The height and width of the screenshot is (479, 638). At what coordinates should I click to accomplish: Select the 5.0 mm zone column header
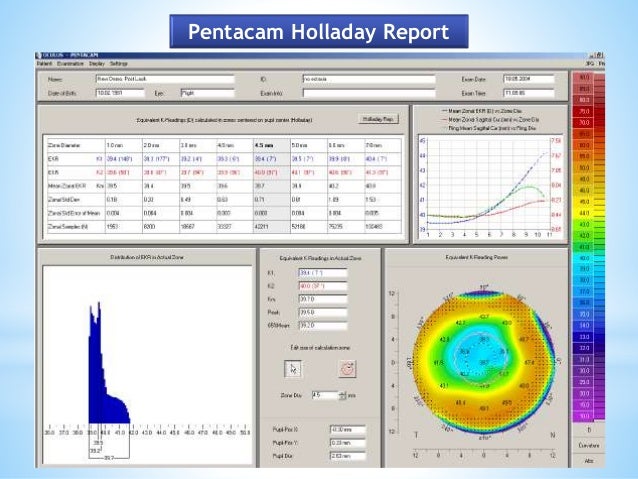click(x=309, y=145)
